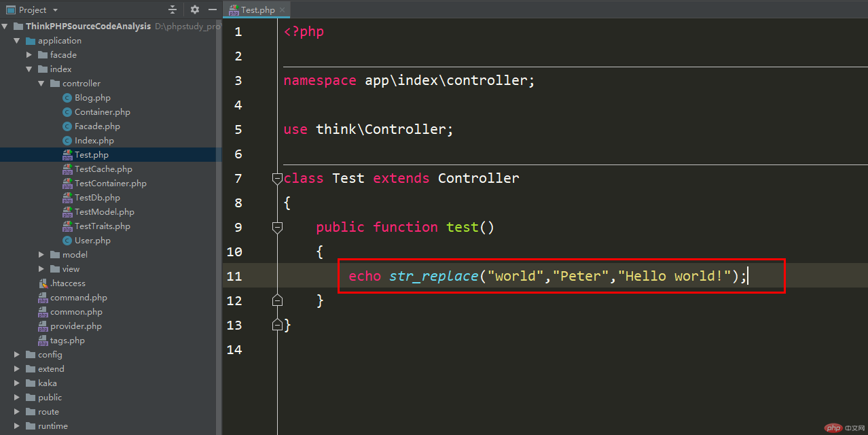Collapse the index folder

click(29, 69)
